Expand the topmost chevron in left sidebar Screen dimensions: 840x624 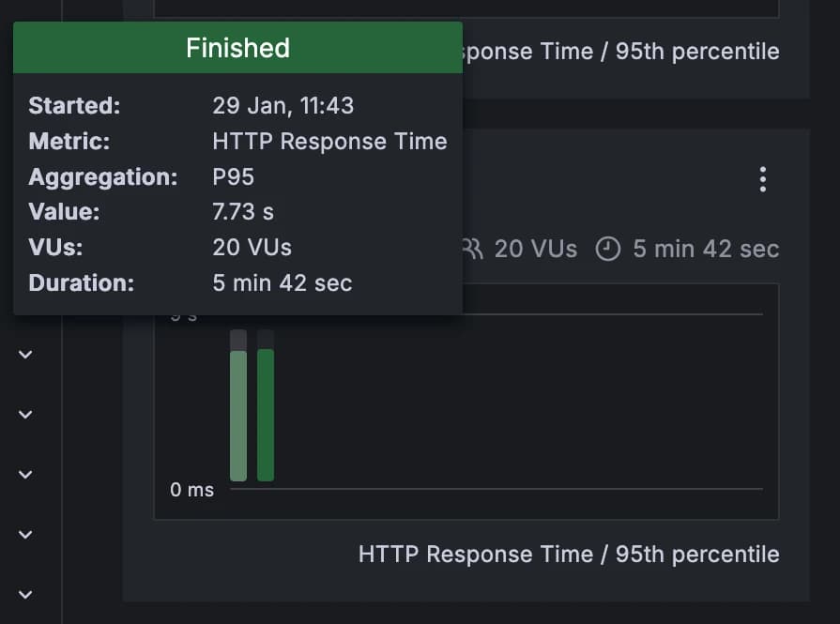pyautogui.click(x=26, y=355)
